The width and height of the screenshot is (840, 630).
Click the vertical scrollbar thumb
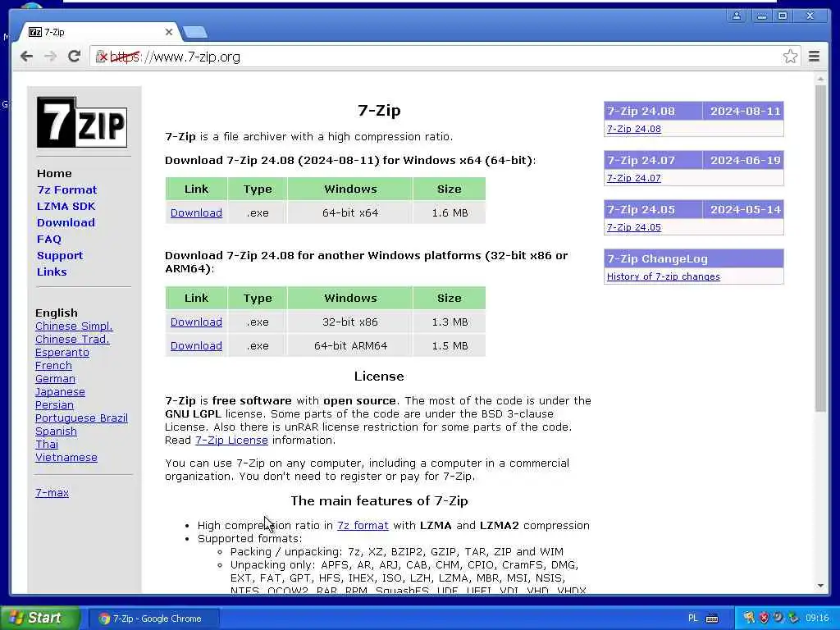coord(820,248)
